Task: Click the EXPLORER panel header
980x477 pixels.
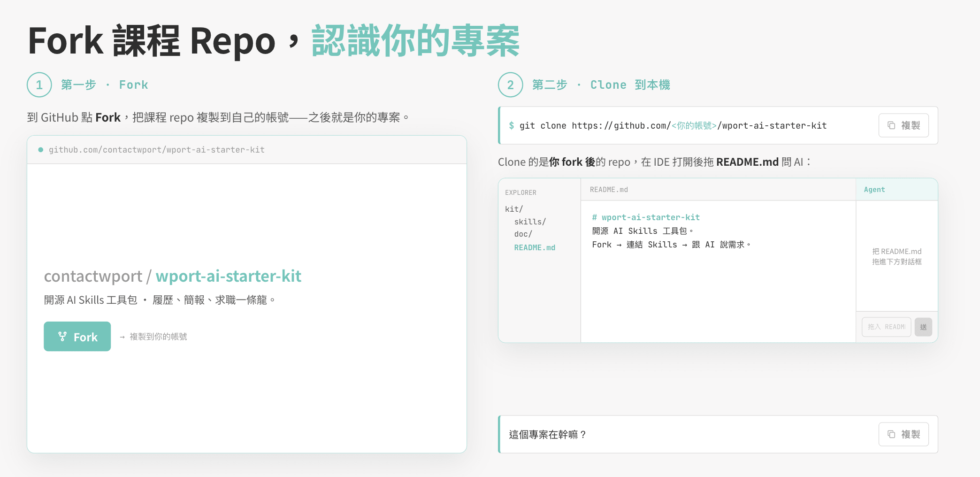Action: point(521,192)
